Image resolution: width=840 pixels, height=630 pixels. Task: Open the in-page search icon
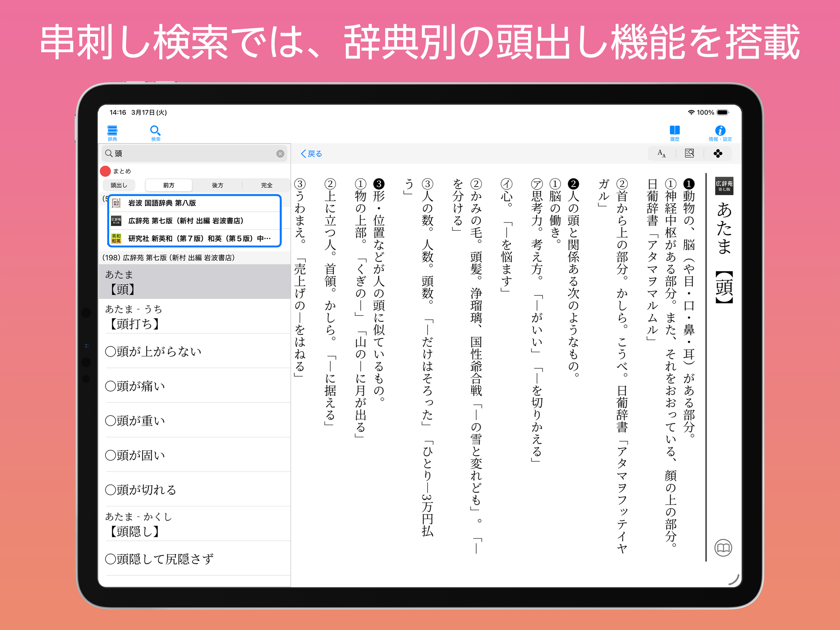pyautogui.click(x=689, y=154)
